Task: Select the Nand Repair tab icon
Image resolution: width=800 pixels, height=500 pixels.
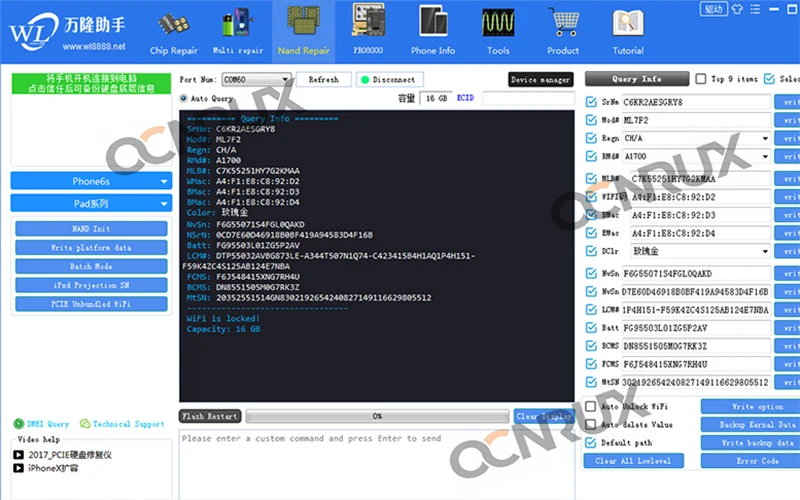Action: tap(304, 31)
